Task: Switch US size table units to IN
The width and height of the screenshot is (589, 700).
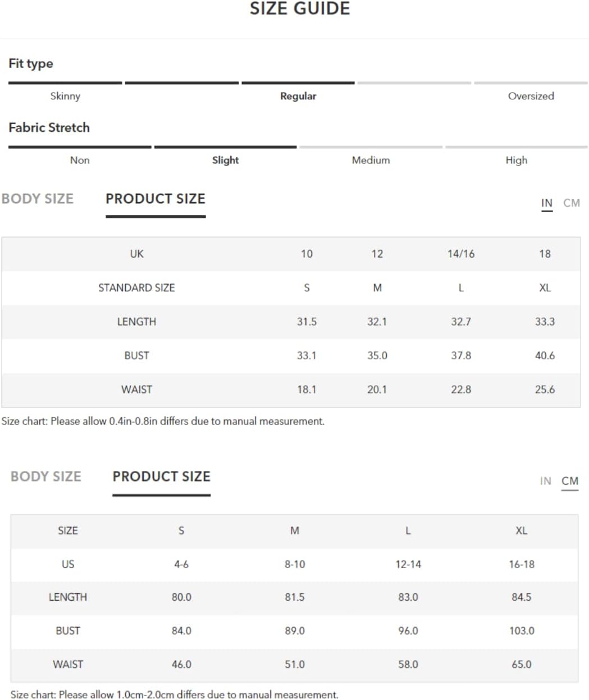Action: pos(545,481)
